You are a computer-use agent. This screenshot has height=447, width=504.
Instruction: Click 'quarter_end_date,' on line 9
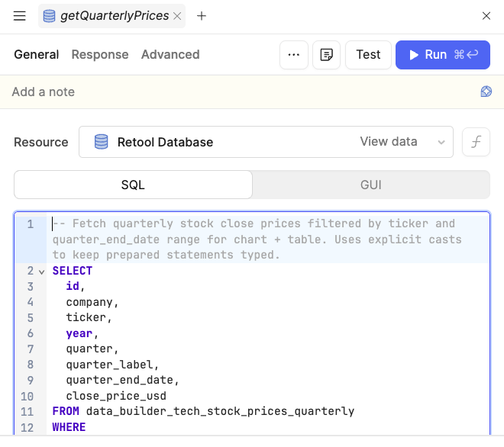(122, 380)
